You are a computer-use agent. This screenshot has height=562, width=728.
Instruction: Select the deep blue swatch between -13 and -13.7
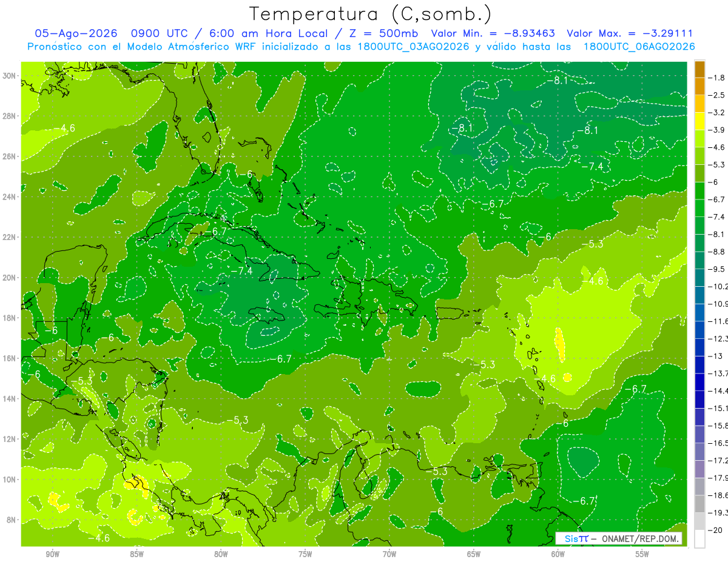coord(699,364)
